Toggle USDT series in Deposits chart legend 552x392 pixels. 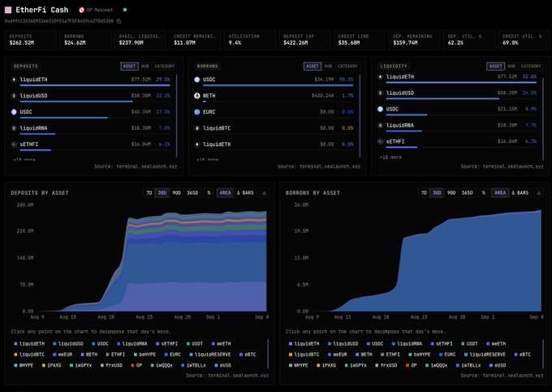[x=195, y=344]
